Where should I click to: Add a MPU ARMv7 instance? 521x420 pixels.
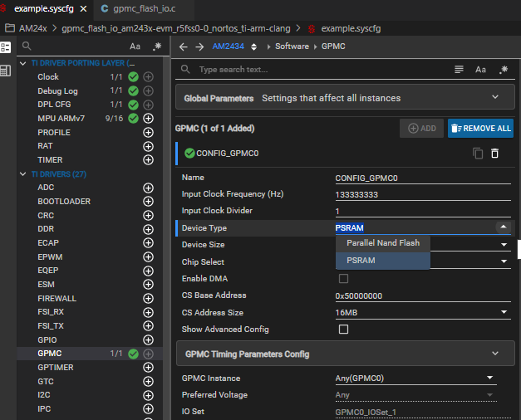coord(148,118)
